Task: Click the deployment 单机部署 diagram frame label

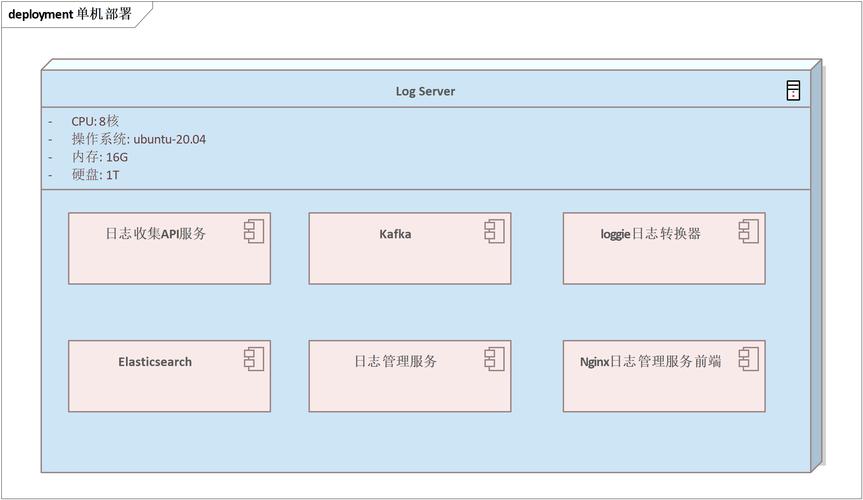Action: tap(70, 14)
